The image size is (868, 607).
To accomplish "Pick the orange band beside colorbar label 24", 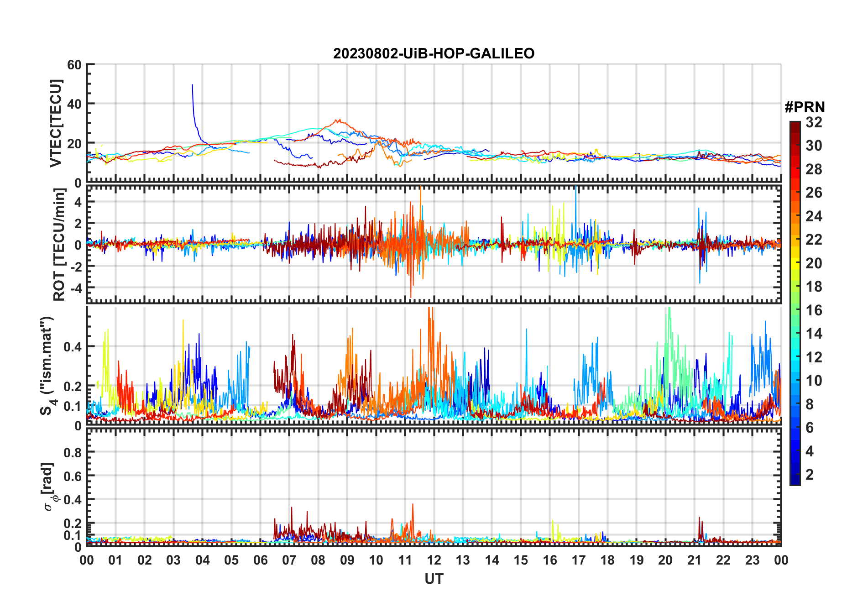I will tap(795, 216).
